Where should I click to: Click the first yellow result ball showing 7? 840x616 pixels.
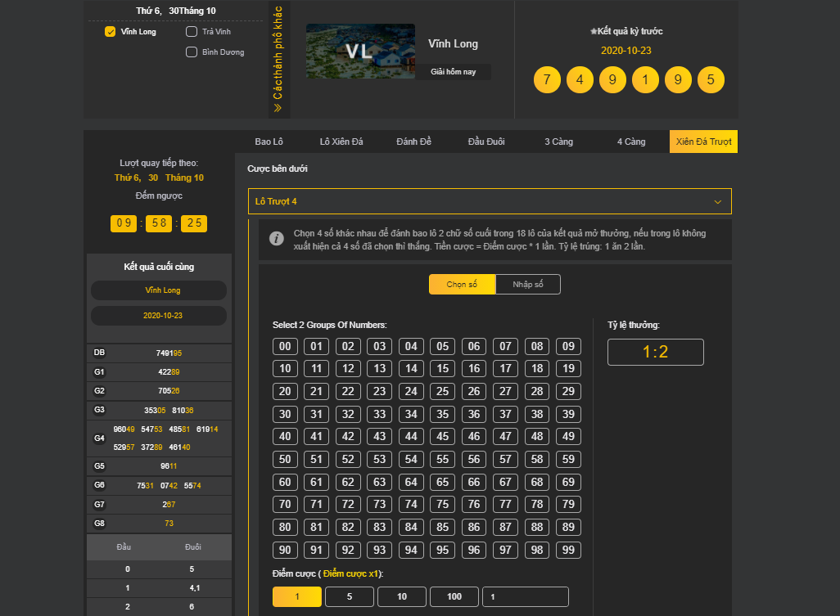[547, 80]
